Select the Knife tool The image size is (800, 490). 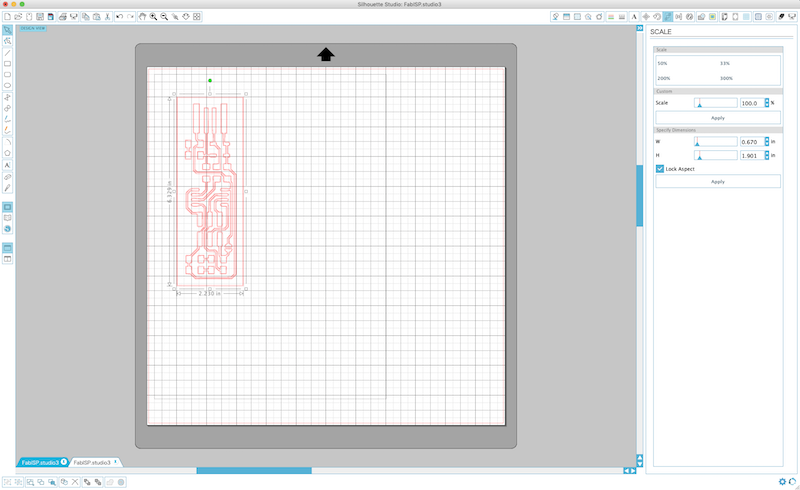point(8,188)
